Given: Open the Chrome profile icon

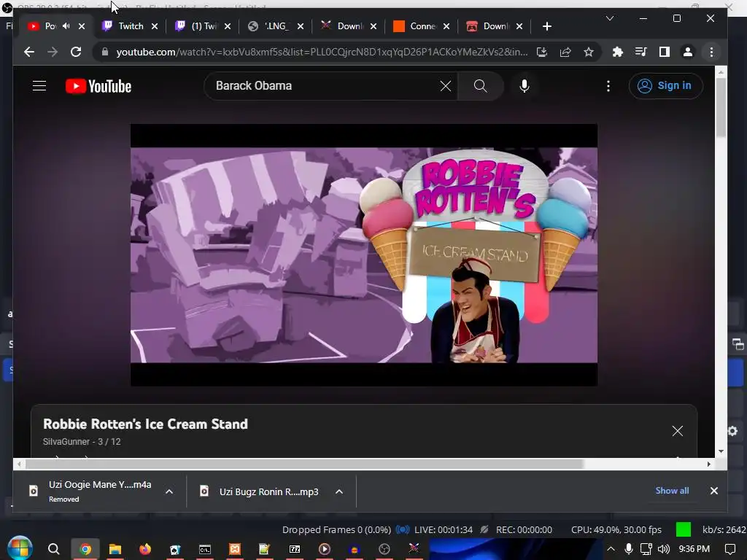Looking at the screenshot, I should (x=687, y=52).
